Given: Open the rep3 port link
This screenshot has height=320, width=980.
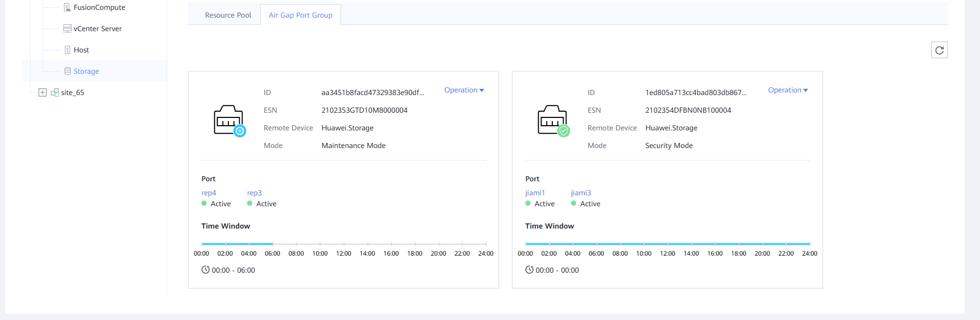Looking at the screenshot, I should coord(254,193).
